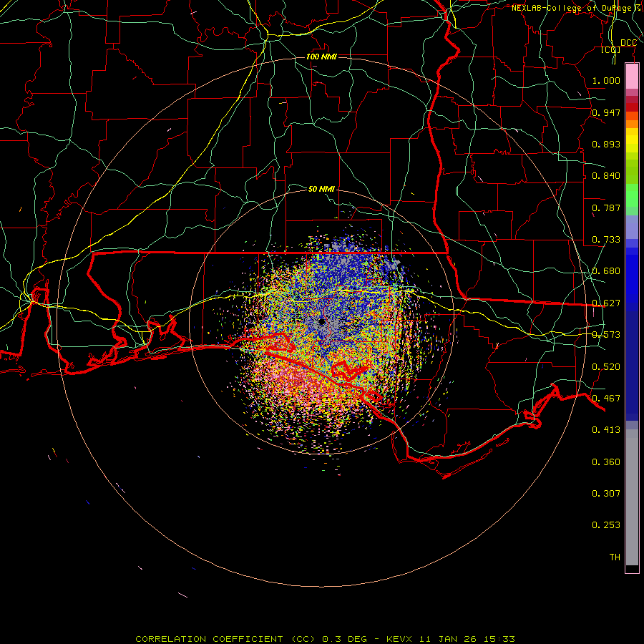This screenshot has width=644, height=644.
Task: Pick the red swatch in the colorbar
Action: 632,107
